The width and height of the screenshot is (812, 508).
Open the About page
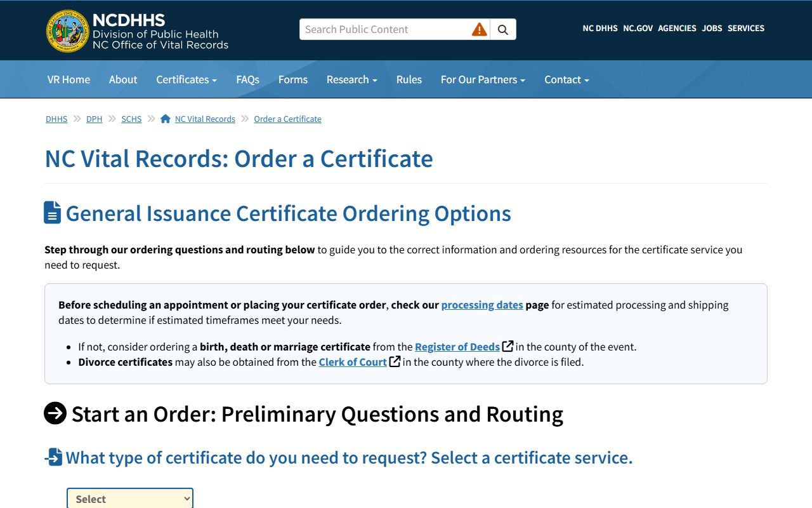click(x=123, y=79)
